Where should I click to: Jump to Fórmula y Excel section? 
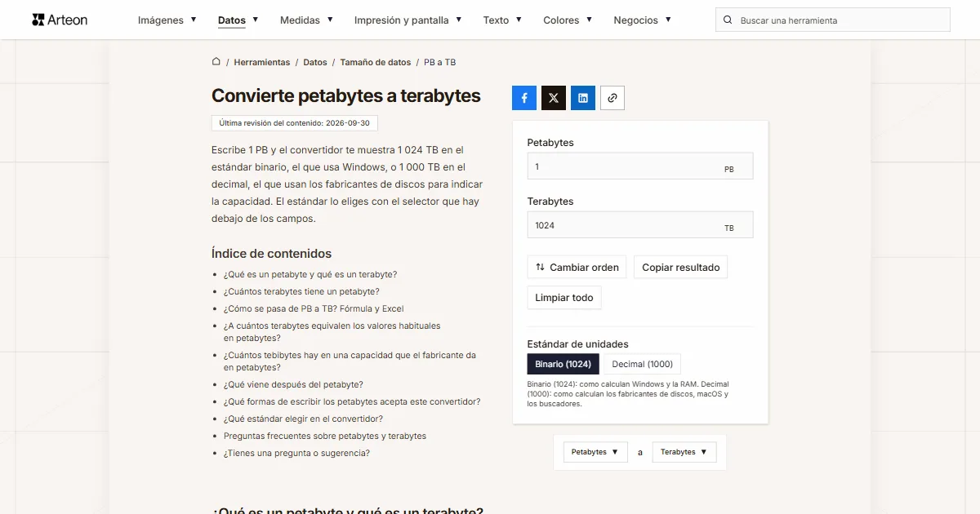click(314, 308)
